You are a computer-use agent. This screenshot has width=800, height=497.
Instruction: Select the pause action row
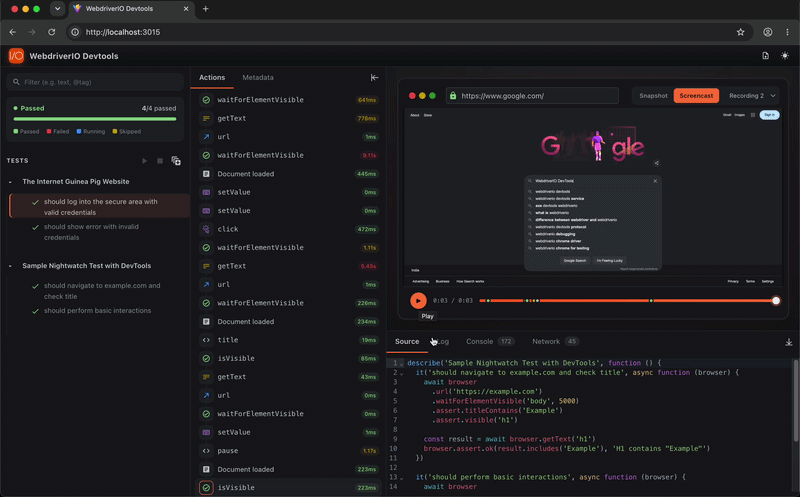[x=288, y=451]
